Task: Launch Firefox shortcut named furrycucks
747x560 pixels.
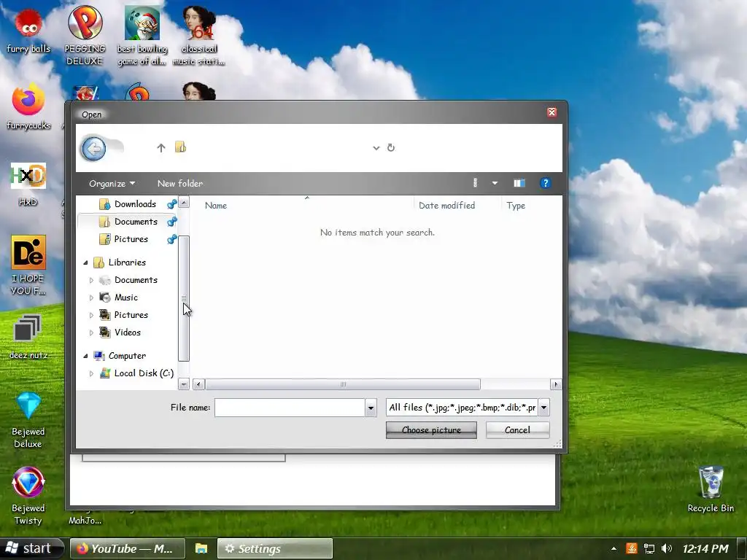Action: (x=28, y=107)
